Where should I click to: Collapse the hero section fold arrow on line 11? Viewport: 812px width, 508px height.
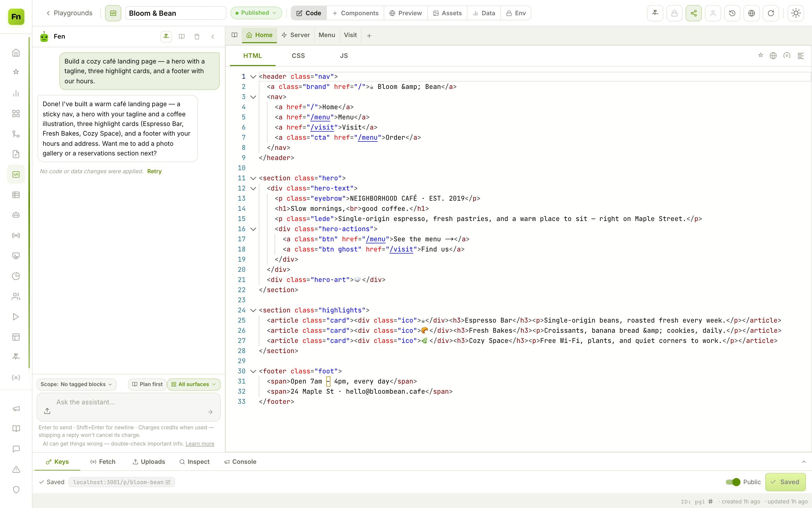coord(253,178)
